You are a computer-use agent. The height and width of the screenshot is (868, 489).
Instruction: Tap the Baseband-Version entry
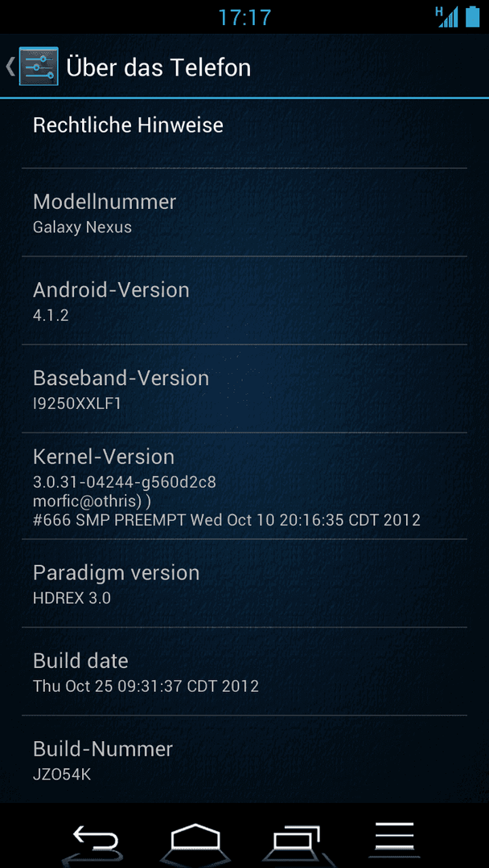pos(244,389)
